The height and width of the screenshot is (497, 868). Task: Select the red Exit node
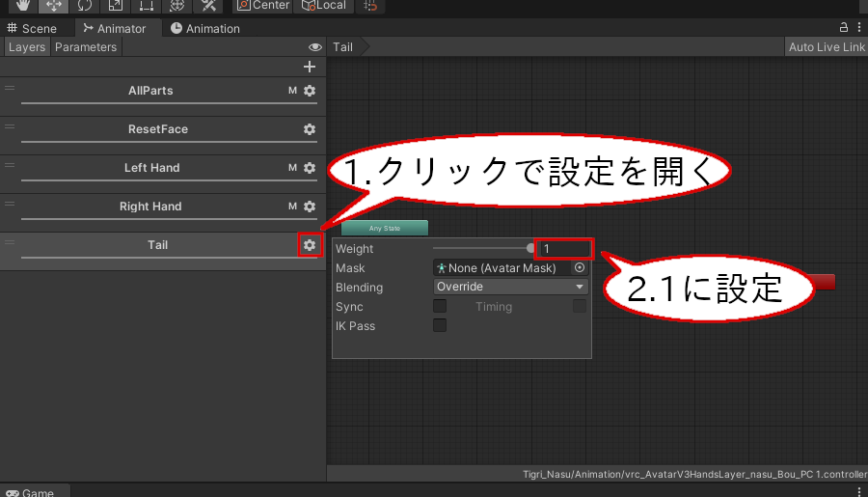824,283
